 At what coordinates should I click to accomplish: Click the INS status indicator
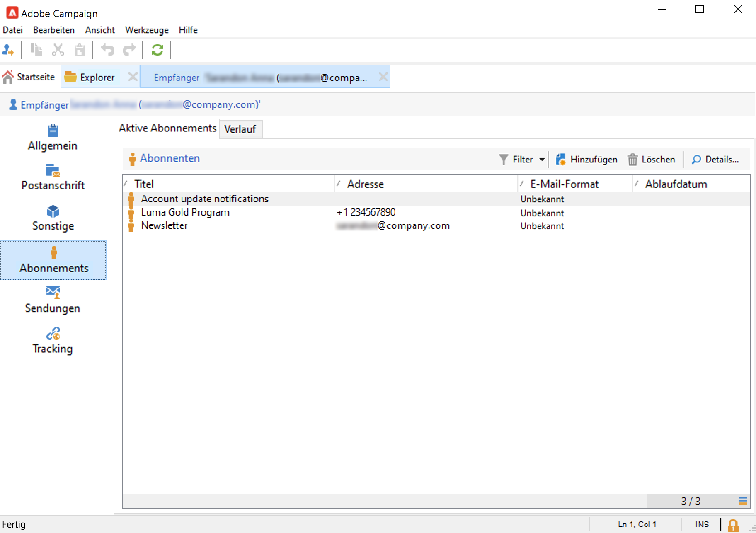click(x=702, y=525)
